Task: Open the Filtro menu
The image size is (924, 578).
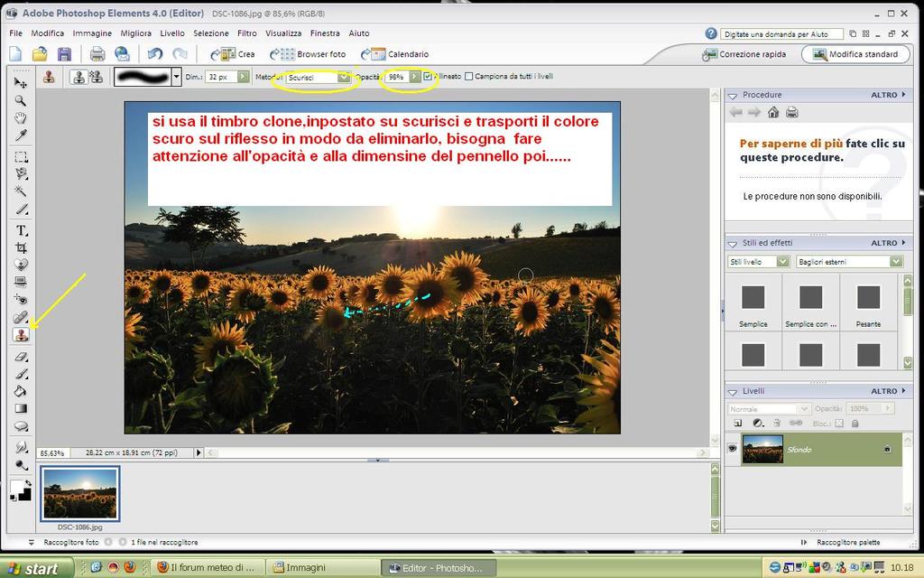Action: click(246, 33)
